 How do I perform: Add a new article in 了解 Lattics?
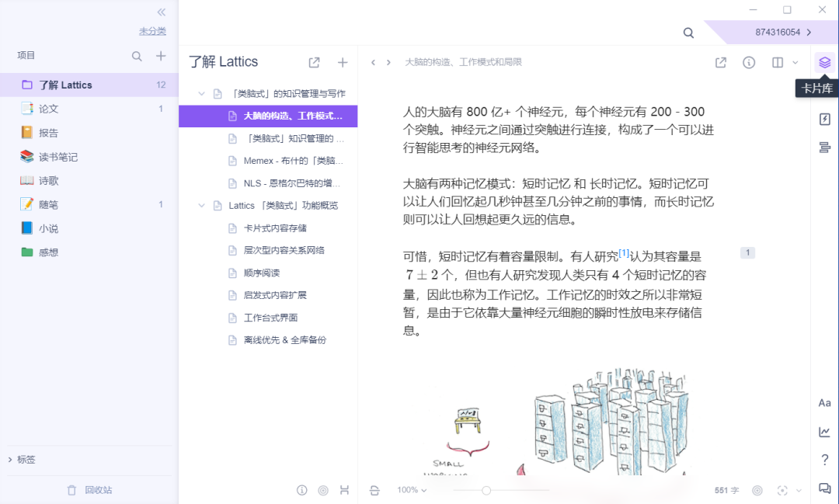click(343, 63)
